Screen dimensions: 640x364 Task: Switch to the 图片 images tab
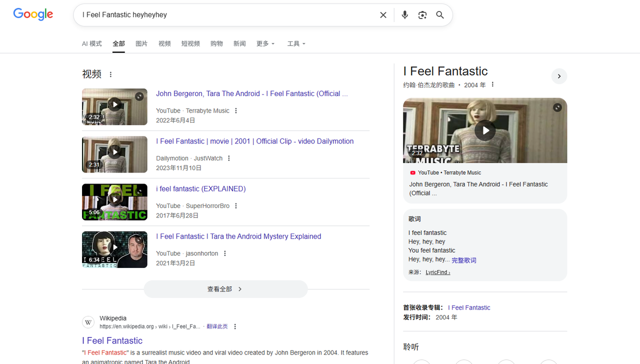[x=141, y=44]
